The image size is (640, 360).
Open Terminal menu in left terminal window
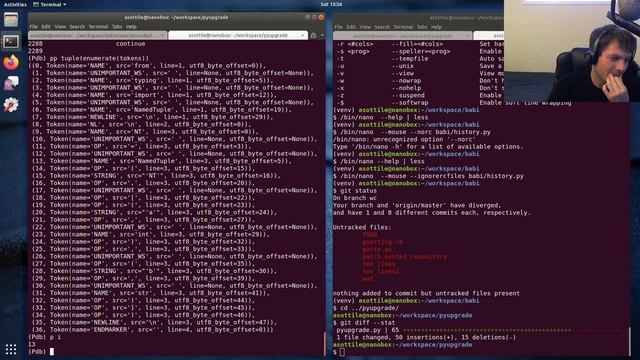pyautogui.click(x=98, y=27)
